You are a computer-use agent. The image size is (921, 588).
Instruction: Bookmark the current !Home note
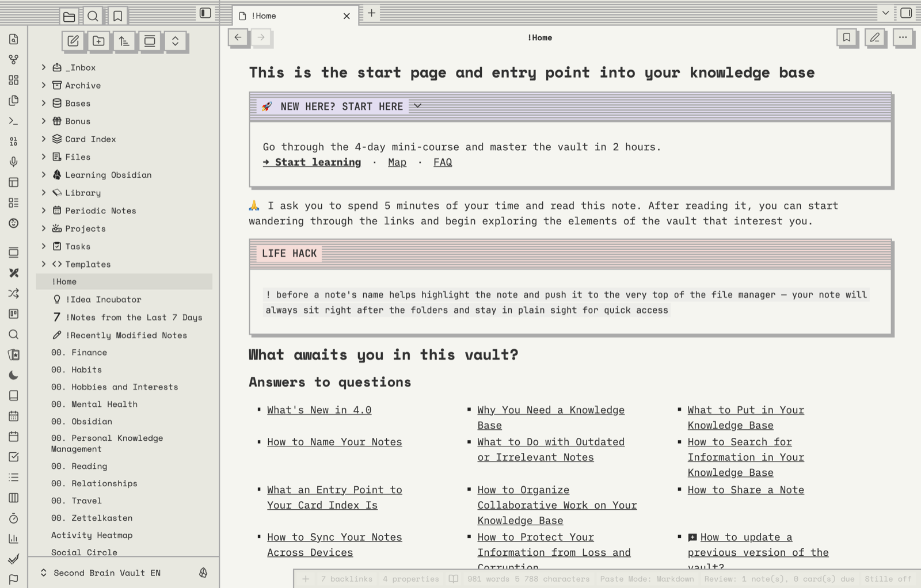(846, 37)
